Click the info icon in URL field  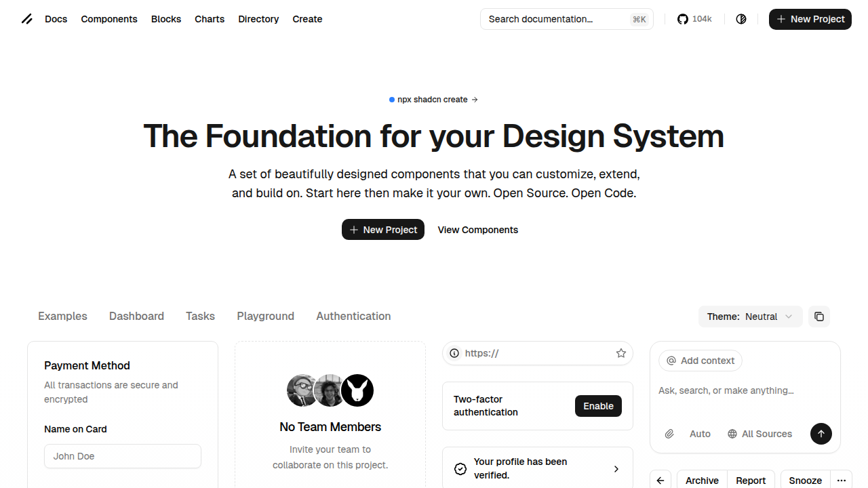(454, 353)
